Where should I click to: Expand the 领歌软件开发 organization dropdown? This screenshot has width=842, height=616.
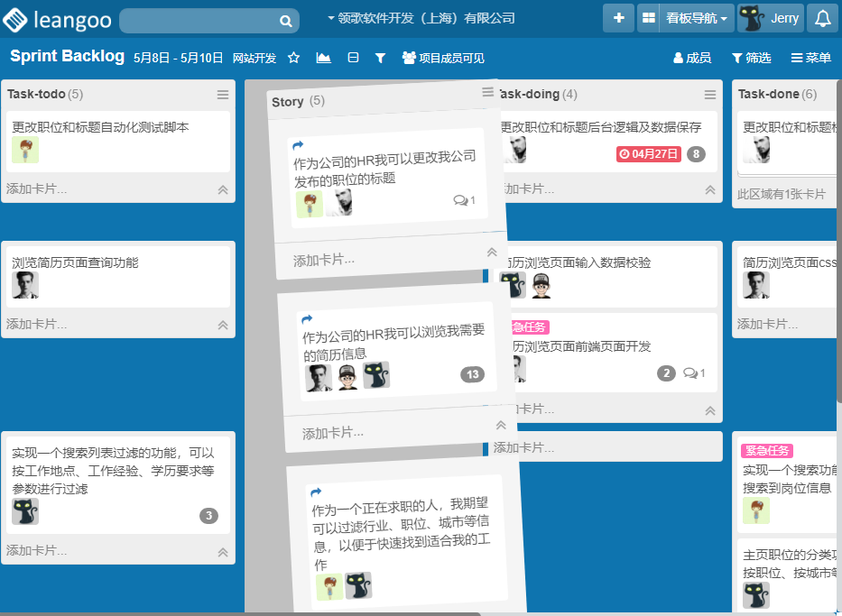(x=421, y=18)
